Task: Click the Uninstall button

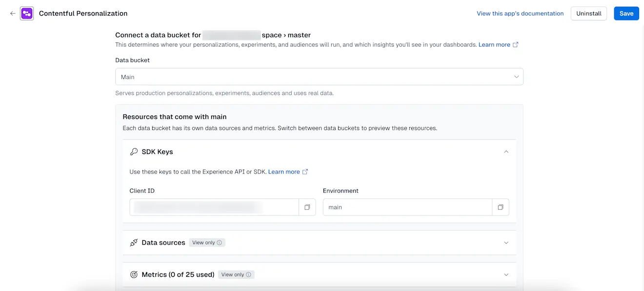Action: [x=588, y=13]
